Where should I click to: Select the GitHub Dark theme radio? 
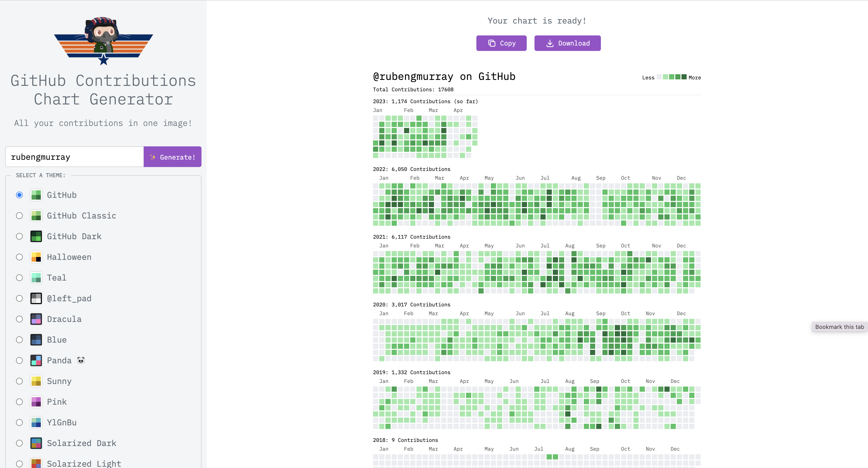point(20,236)
